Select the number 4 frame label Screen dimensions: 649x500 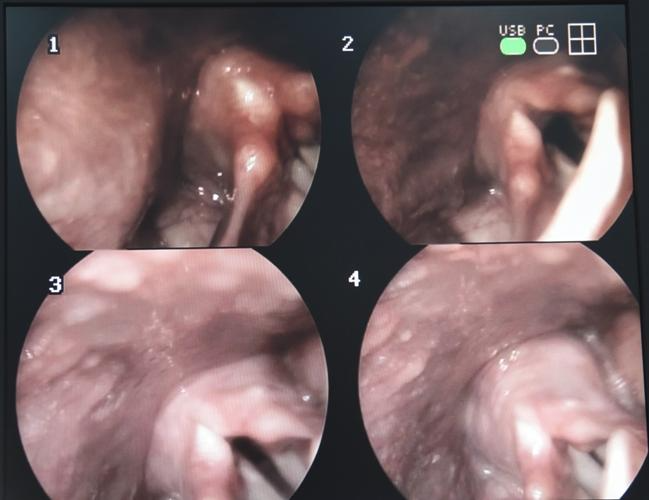(x=353, y=278)
